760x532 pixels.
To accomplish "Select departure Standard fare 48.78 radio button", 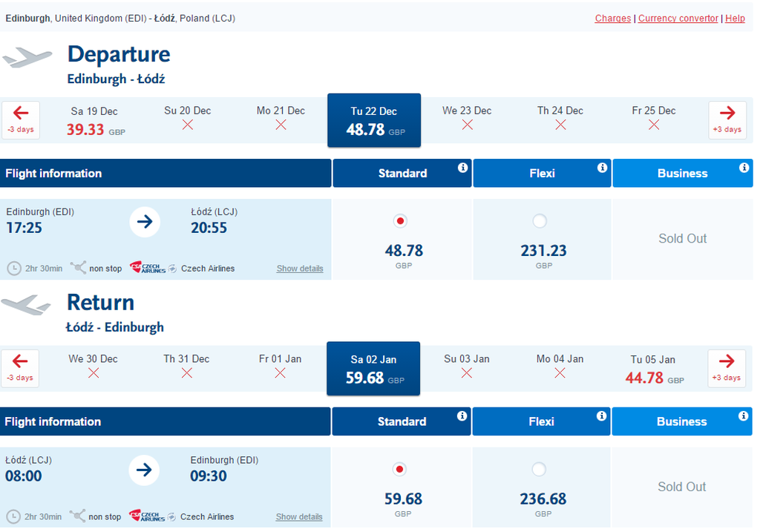I will [x=400, y=221].
